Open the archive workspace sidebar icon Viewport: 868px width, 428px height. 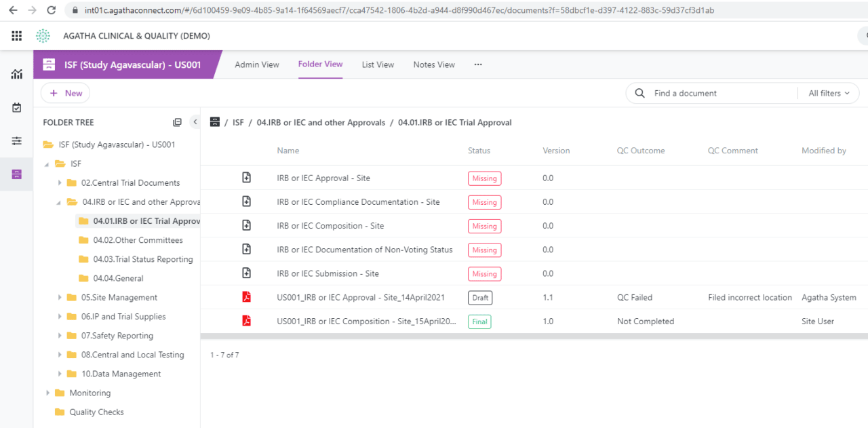point(17,174)
